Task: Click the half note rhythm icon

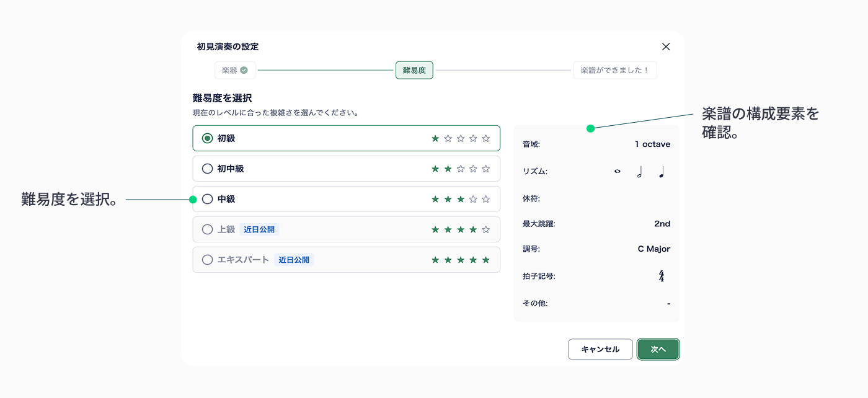Action: click(639, 172)
